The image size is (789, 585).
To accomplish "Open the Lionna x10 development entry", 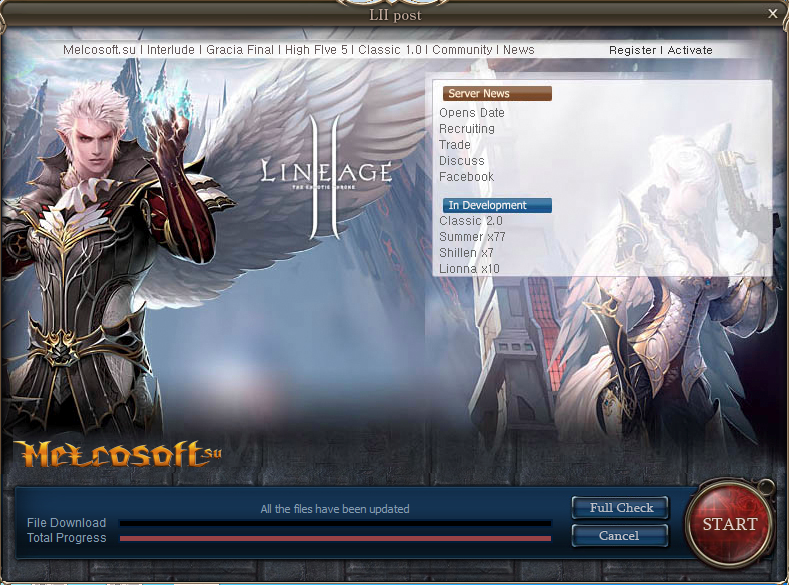I will (x=469, y=269).
